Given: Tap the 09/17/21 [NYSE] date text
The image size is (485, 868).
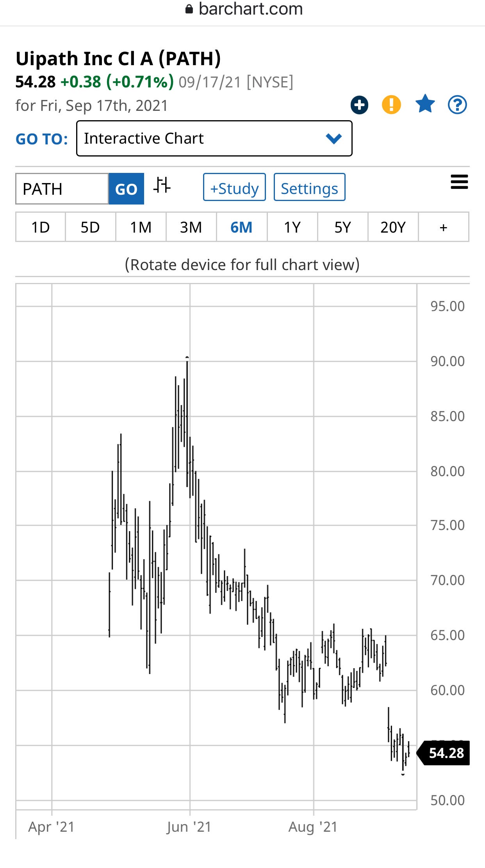Looking at the screenshot, I should pos(236,82).
